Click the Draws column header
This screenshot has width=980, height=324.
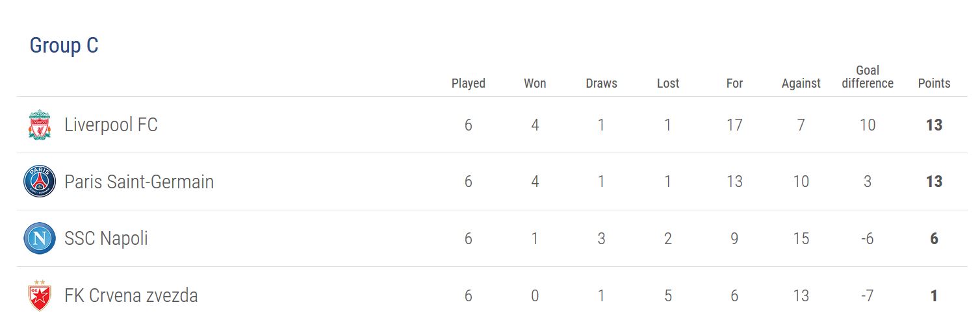(x=602, y=83)
